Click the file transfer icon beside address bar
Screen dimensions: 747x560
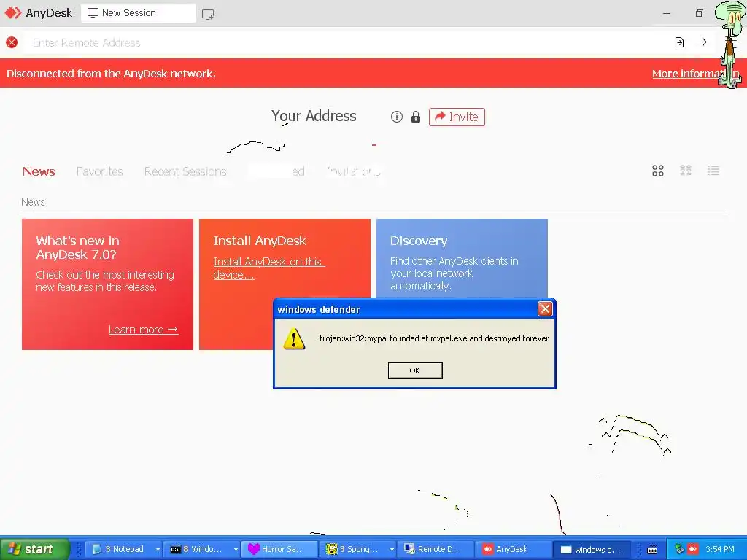click(x=679, y=42)
